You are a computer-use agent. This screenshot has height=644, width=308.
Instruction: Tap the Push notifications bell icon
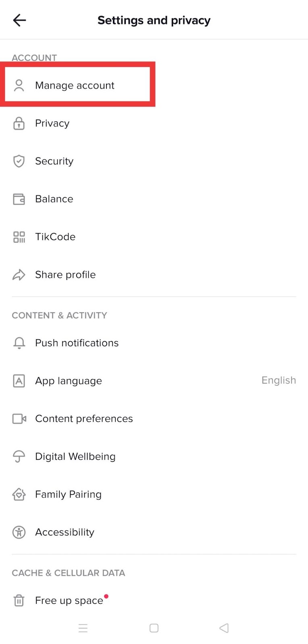click(x=19, y=343)
